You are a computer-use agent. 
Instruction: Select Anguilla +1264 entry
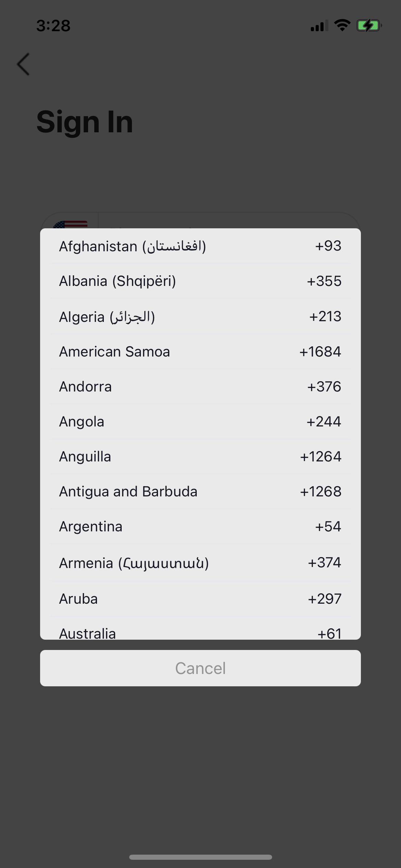tap(200, 457)
